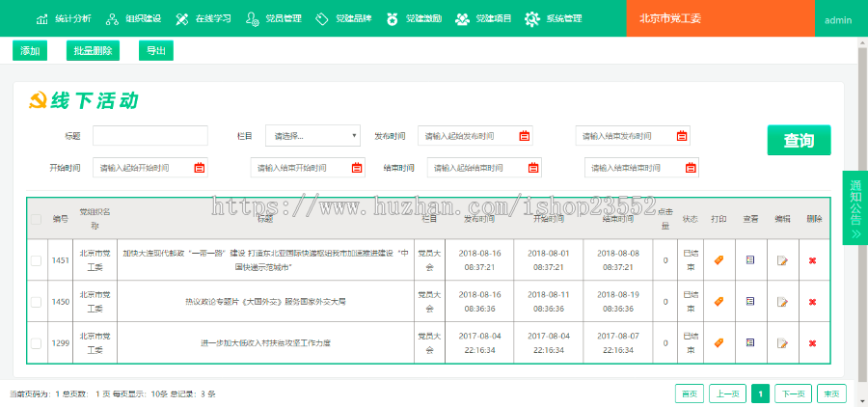Check the checkbox for row 1451
Viewport: 868px width, 407px height.
pos(37,260)
